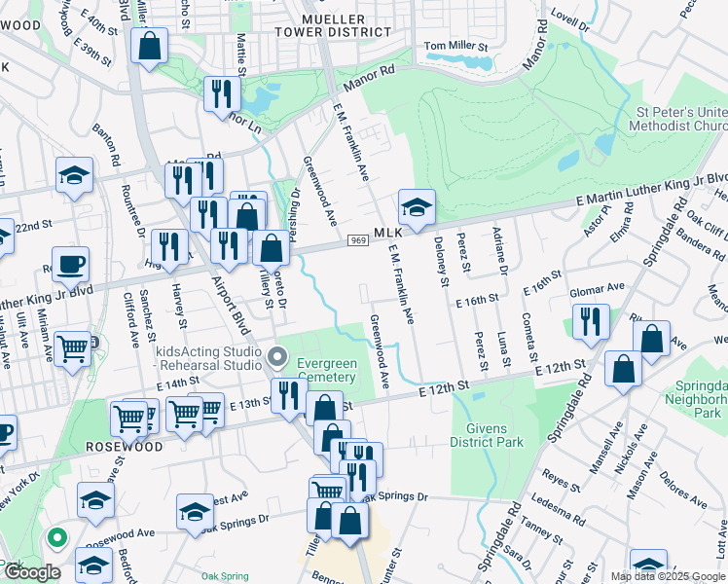Open the restaurant marker above Harvey St
728x584 pixels.
[170, 250]
